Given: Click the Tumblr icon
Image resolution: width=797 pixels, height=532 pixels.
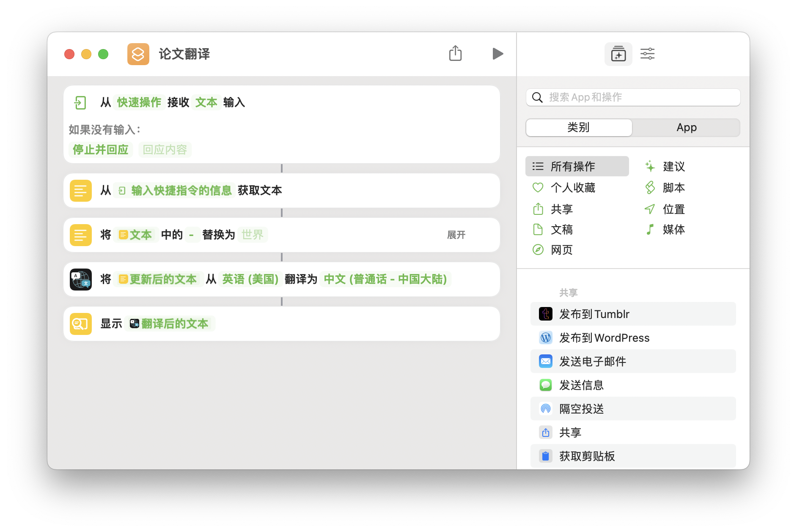Looking at the screenshot, I should click(x=546, y=314).
